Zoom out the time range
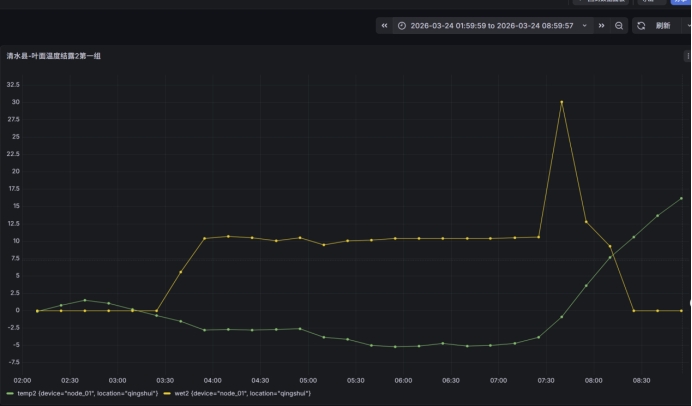Screen dimensions: 692x406 [x=619, y=26]
